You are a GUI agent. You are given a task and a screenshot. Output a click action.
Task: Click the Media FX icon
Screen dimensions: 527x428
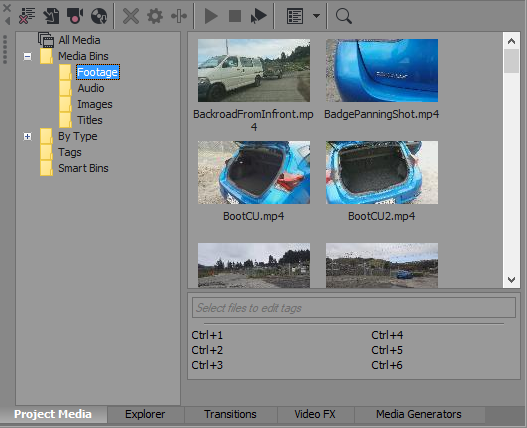[x=179, y=16]
